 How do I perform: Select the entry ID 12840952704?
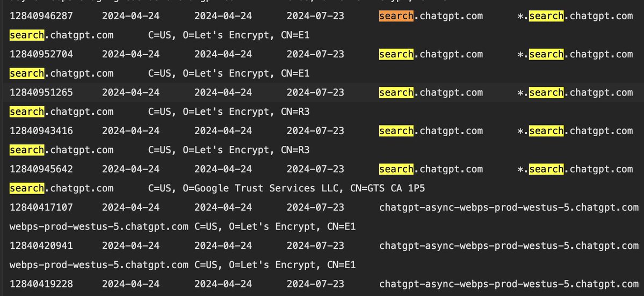coord(41,55)
